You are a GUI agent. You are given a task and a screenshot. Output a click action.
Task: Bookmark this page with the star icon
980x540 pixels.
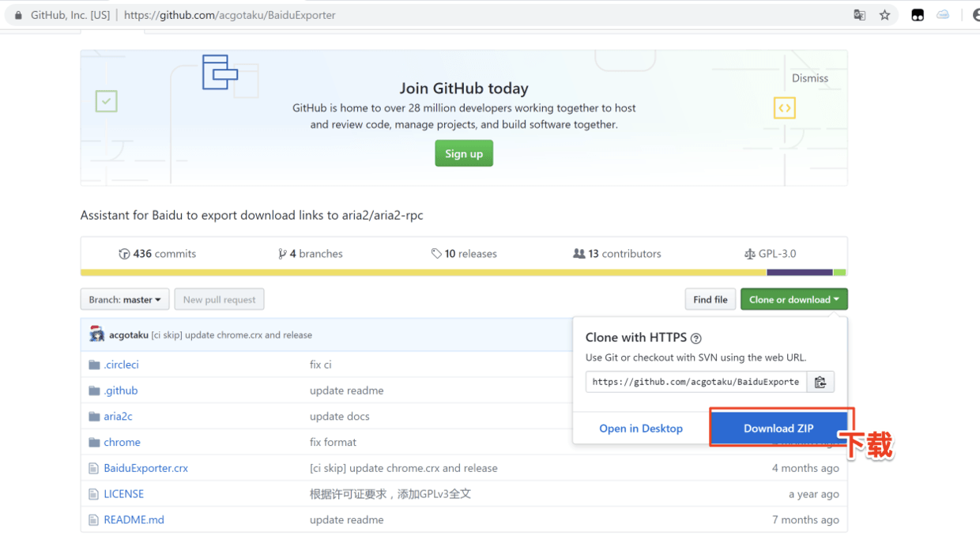[884, 15]
